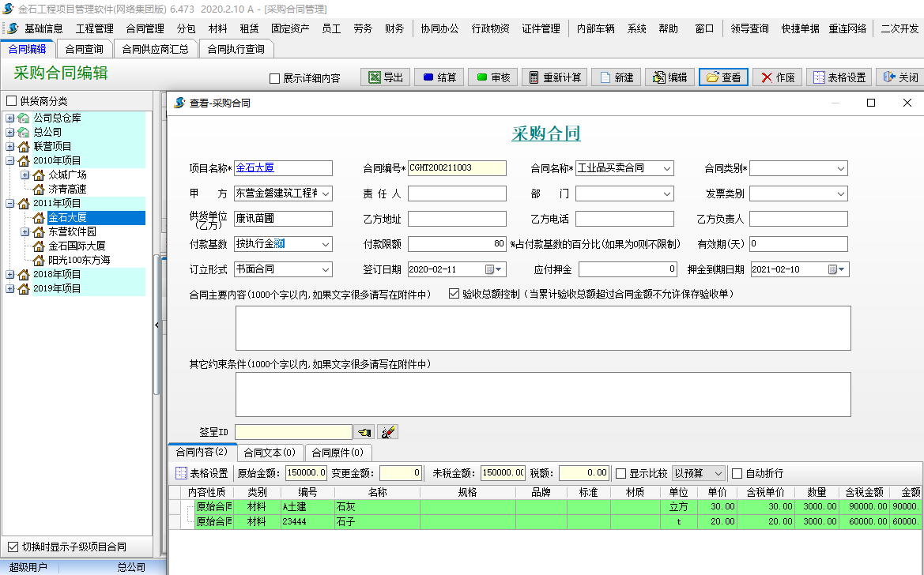
Task: Switch to the 合同执行查询 tab
Action: 235,47
